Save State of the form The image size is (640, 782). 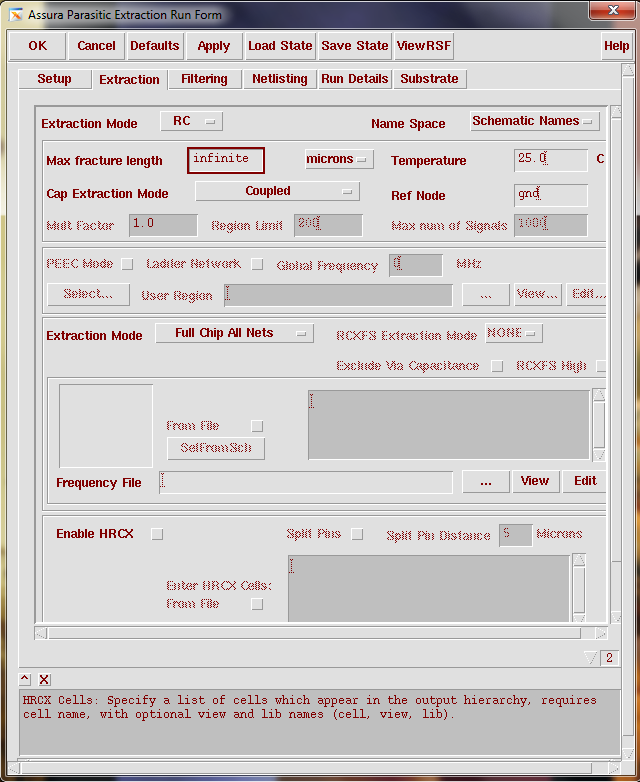(355, 46)
